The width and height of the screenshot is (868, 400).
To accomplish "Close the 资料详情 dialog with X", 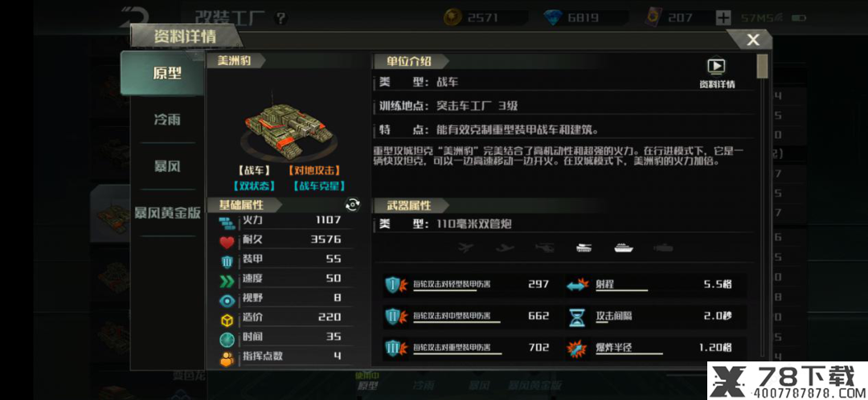I will [752, 40].
